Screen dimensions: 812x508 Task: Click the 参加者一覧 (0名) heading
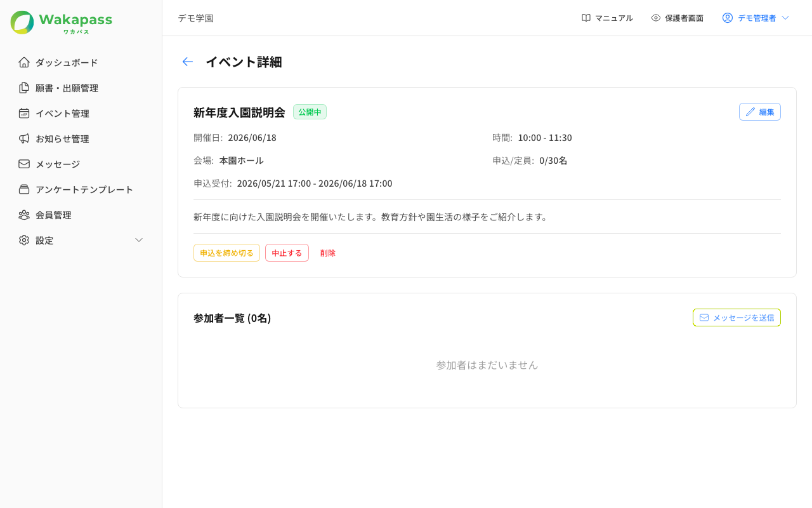click(x=232, y=317)
